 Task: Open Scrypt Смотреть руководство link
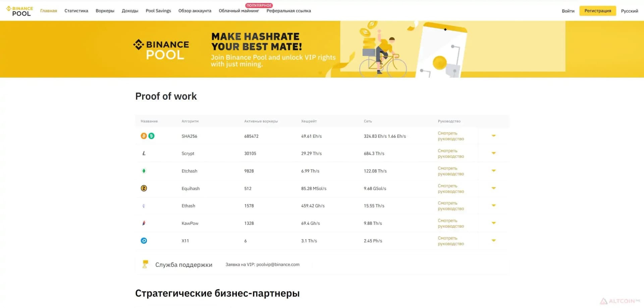[x=451, y=153]
